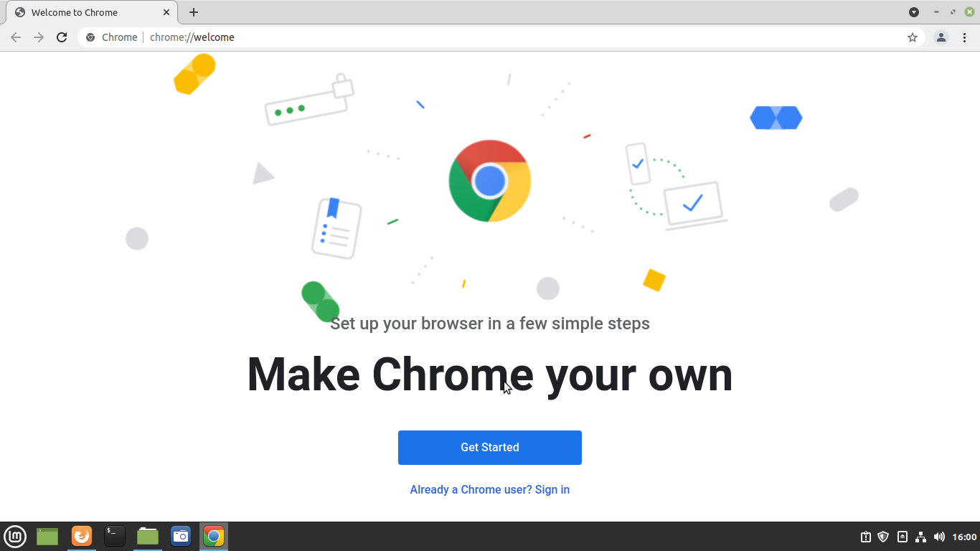Open the network icon in the system tray
Screen dimensions: 980x551
pos(920,536)
